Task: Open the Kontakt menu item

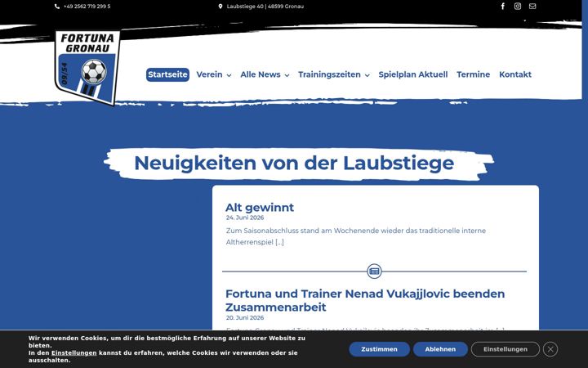Action: click(514, 74)
